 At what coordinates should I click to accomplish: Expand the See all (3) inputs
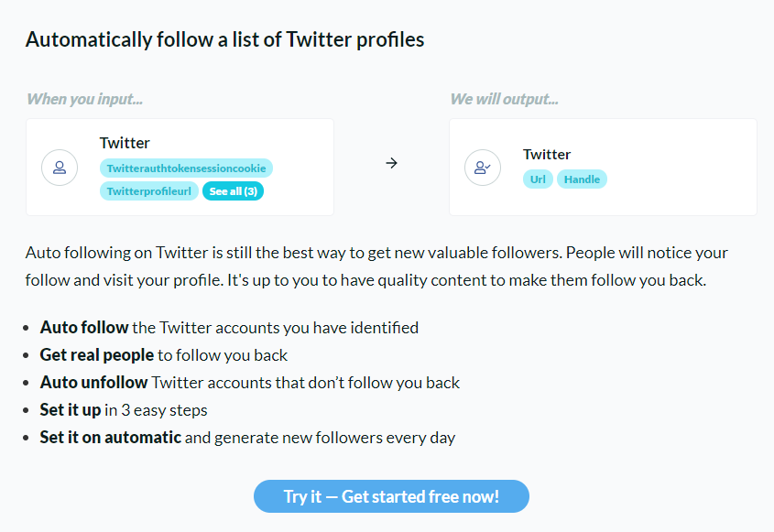pos(233,191)
